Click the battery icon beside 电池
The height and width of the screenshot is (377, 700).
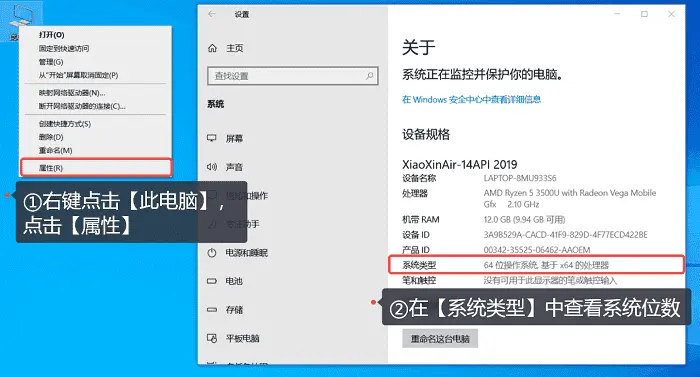click(x=212, y=281)
